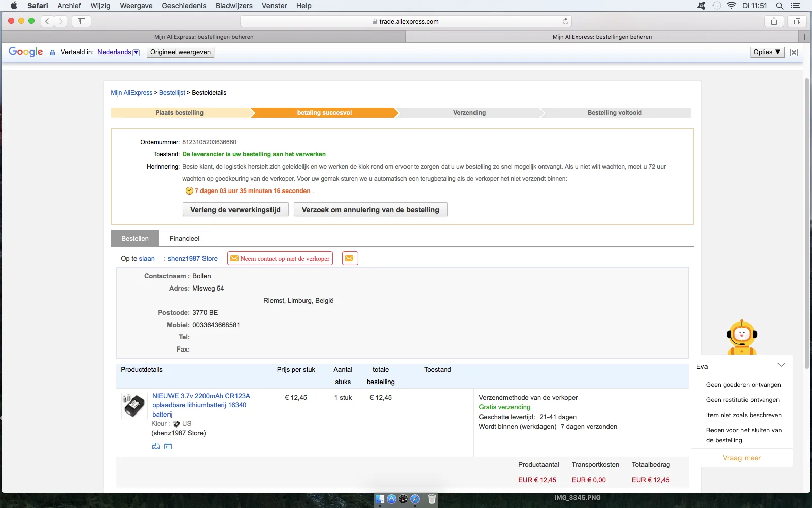Click the delivery truck icon under the product
812x508 pixels.
pyautogui.click(x=156, y=446)
